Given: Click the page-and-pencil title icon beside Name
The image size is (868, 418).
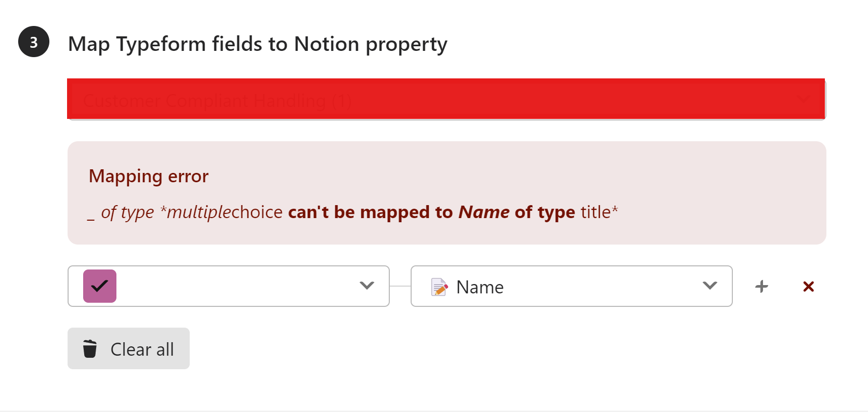Looking at the screenshot, I should pos(440,287).
